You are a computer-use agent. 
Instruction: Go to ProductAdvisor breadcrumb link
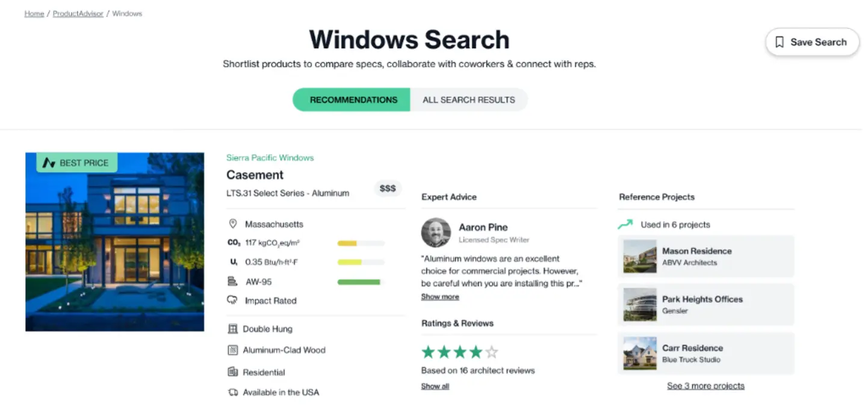(x=78, y=13)
